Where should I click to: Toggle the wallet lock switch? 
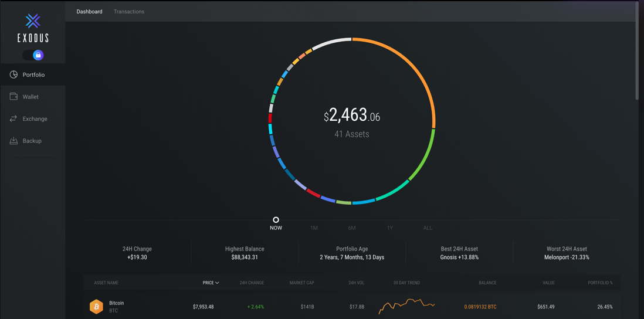[33, 55]
